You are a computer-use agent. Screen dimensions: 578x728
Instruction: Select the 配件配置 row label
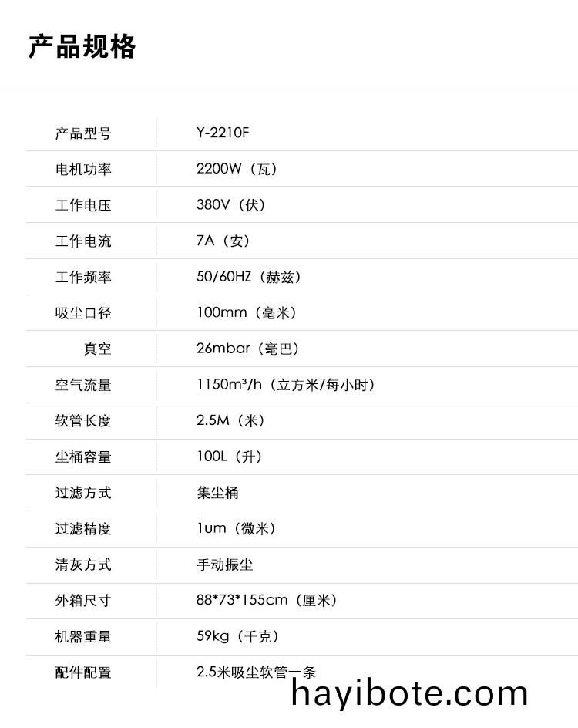pos(83,672)
